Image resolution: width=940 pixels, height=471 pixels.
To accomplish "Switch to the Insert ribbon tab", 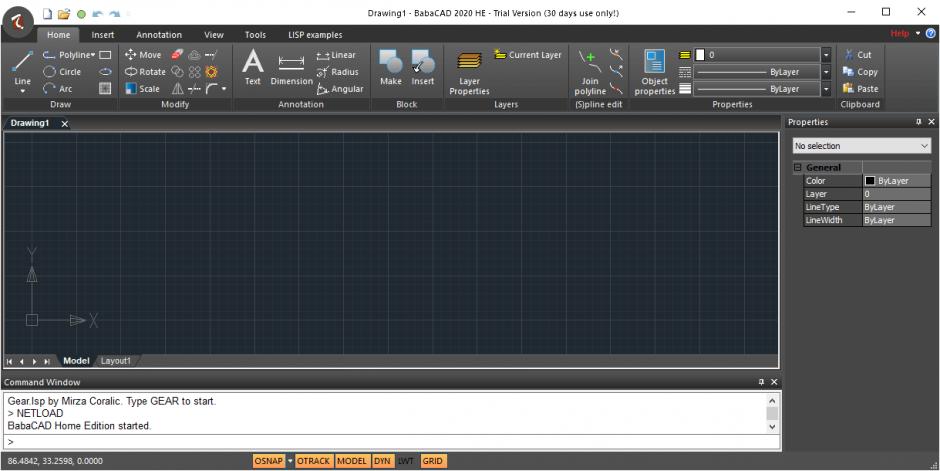I will coord(103,35).
